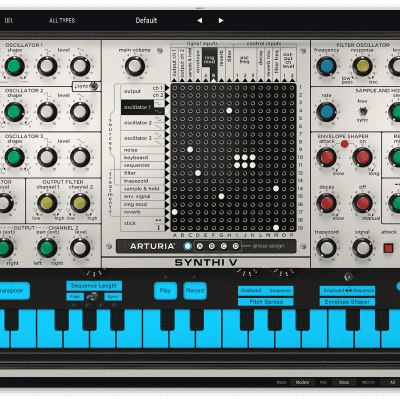Screen dimensions: 400x400
Task: Toggle the white pin on matrix row 4
Action: coord(229,110)
